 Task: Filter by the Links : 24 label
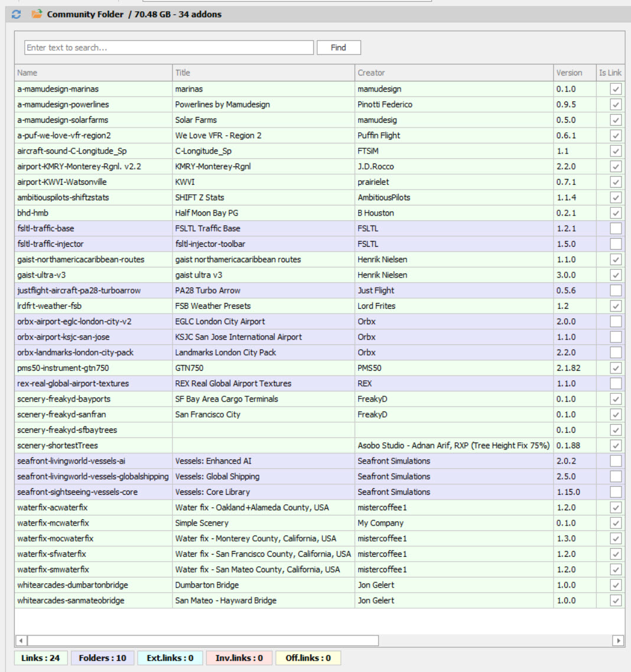coord(41,658)
